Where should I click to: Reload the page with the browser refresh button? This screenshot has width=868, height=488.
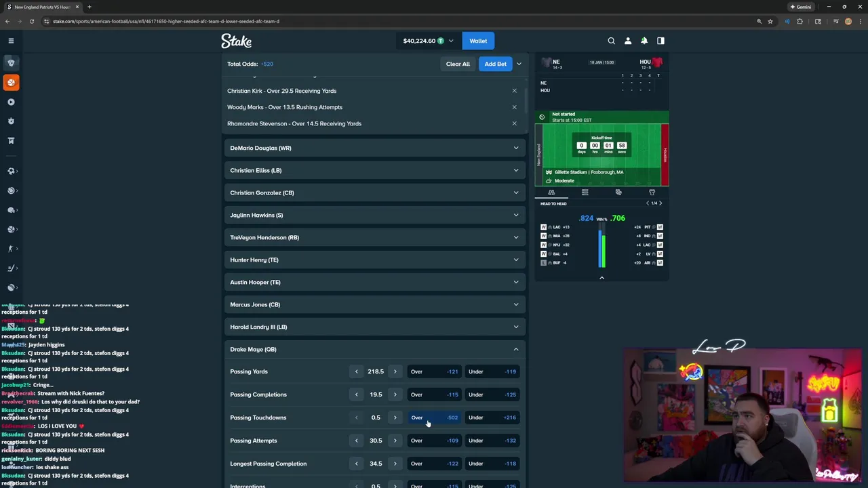click(x=31, y=21)
